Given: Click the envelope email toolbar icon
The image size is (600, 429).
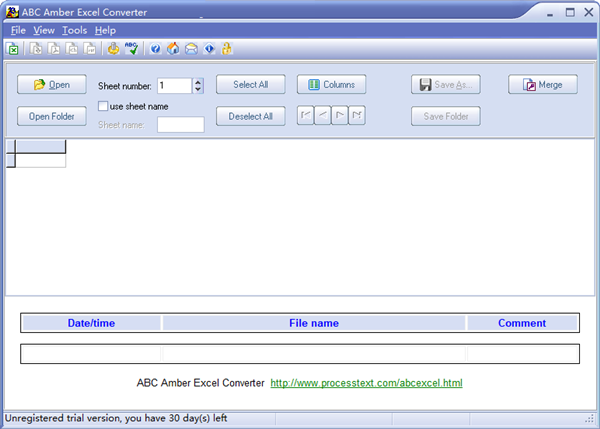Looking at the screenshot, I should point(191,48).
